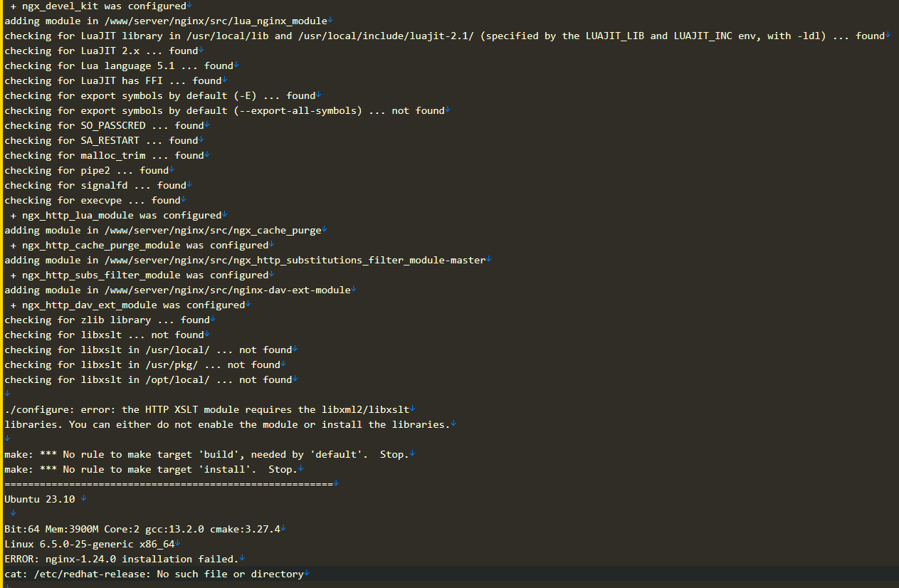Click the 'cat: /etc/redhat-release' error line

tap(154, 574)
